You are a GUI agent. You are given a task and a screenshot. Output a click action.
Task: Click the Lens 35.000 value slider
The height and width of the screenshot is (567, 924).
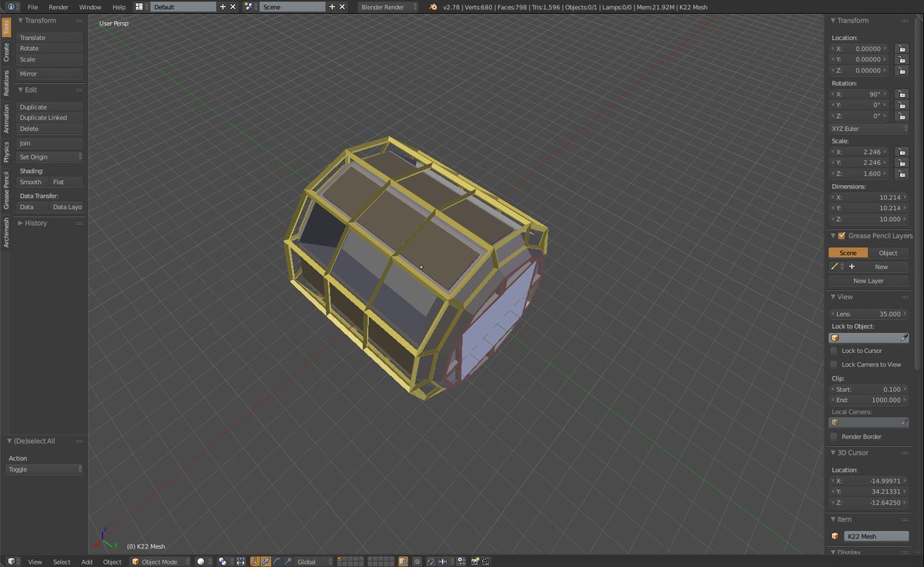[869, 314]
